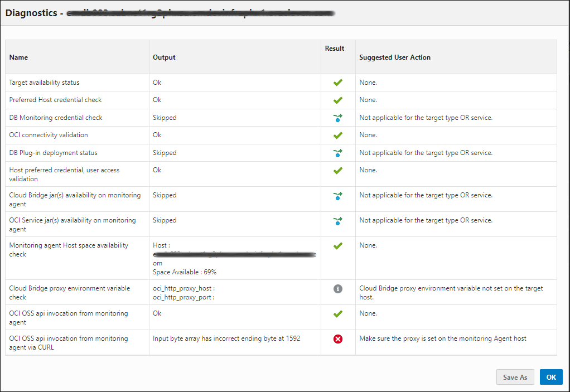570x392 pixels.
Task: Click green checkmark for OCI connectivity validation
Action: [x=337, y=135]
